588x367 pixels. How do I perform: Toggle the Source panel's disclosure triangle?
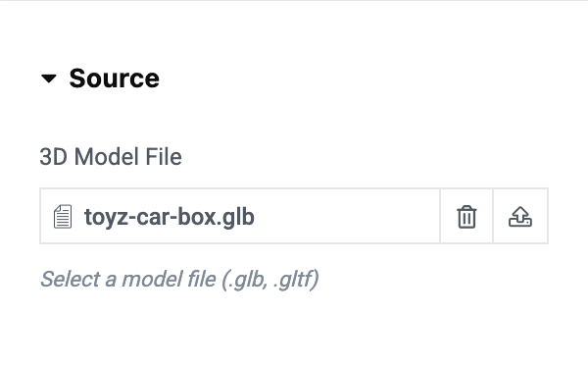pos(49,79)
